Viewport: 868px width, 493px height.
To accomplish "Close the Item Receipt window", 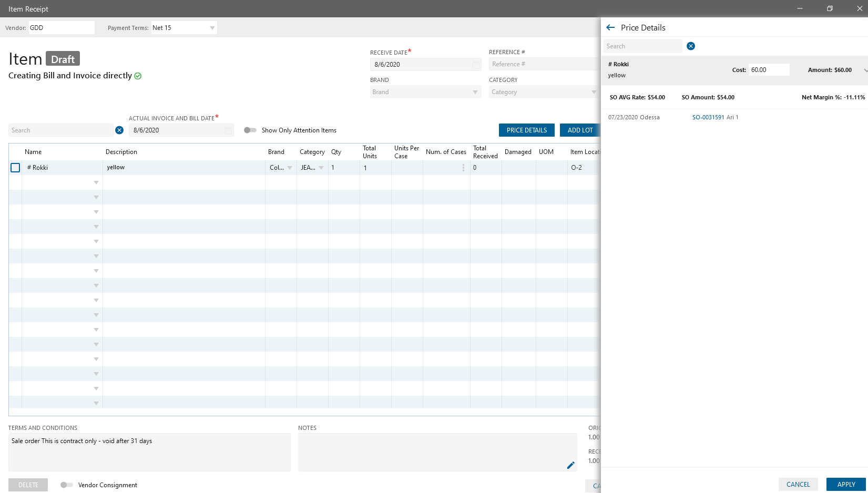I will point(860,8).
